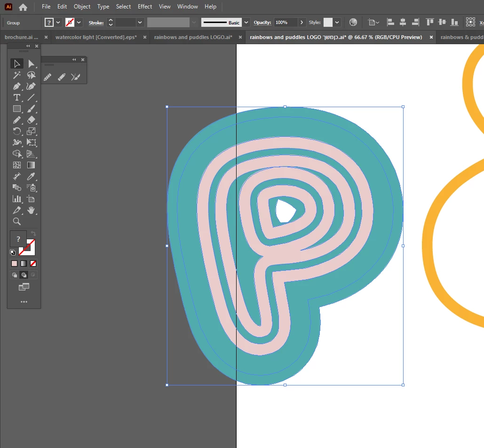484x448 pixels.
Task: Open Stroke panel link
Action: click(96, 23)
